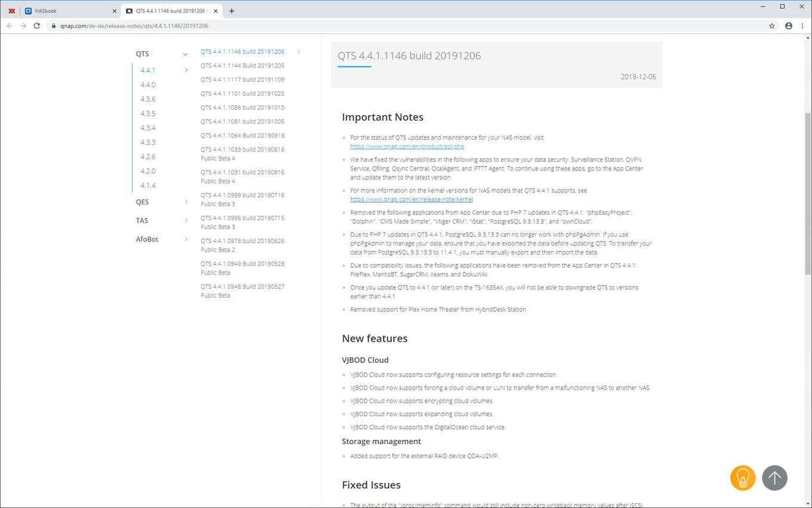Image resolution: width=812 pixels, height=508 pixels.
Task: Select version 4.2.6 in the sidebar
Action: tap(147, 157)
